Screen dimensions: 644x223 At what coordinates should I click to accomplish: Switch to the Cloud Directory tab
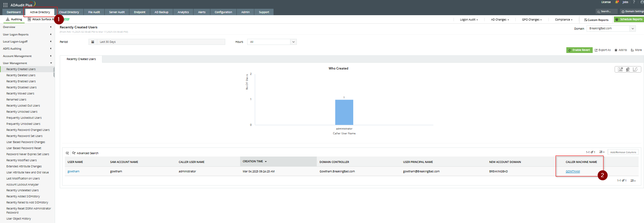[69, 12]
